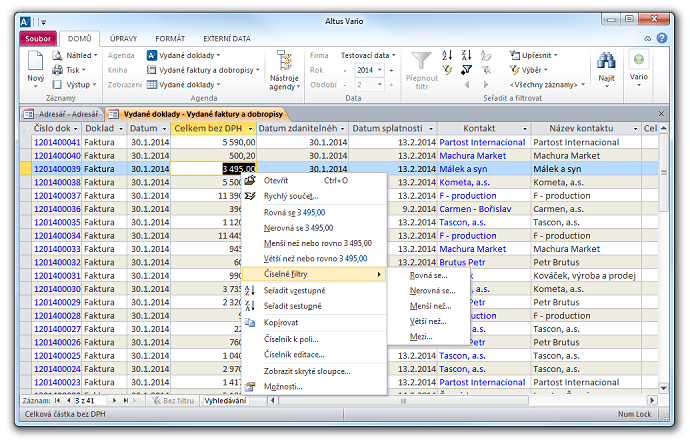This screenshot has width=690, height=442.
Task: Click the Access application icon in title bar
Action: tap(25, 22)
